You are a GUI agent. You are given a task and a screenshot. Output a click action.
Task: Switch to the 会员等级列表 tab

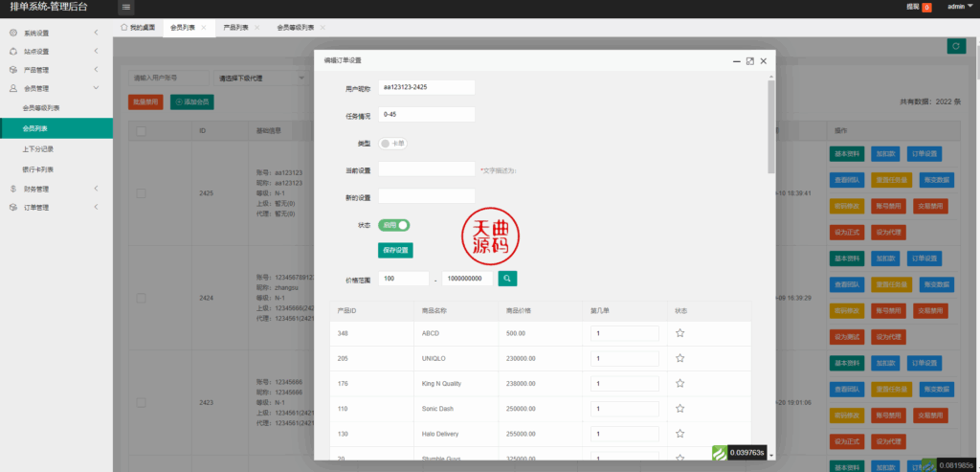click(295, 28)
